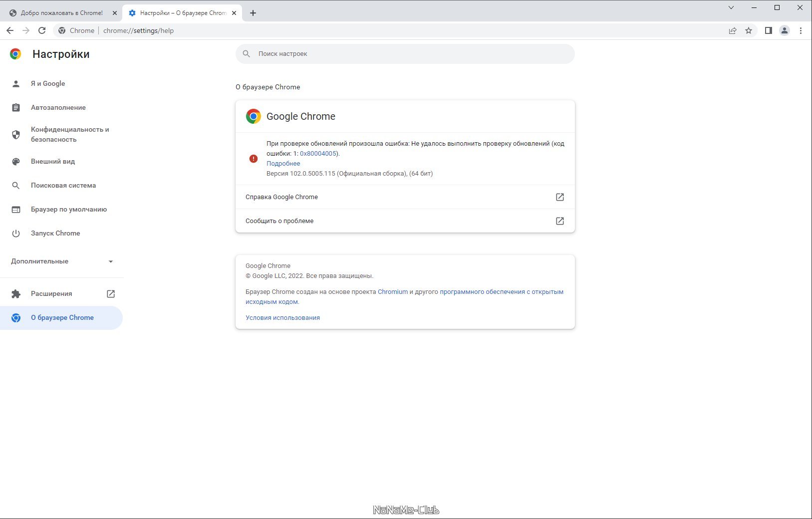Select Автозаполнение in sidebar

point(58,108)
